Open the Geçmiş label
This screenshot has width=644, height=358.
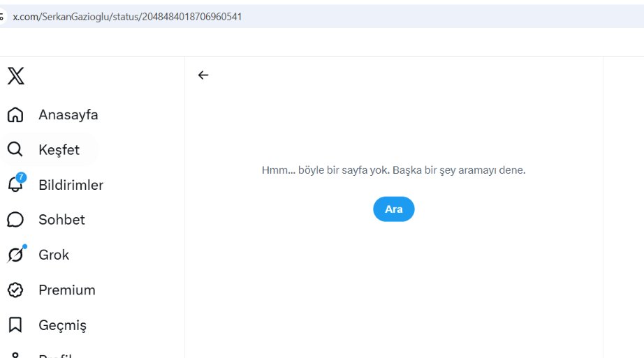62,326
